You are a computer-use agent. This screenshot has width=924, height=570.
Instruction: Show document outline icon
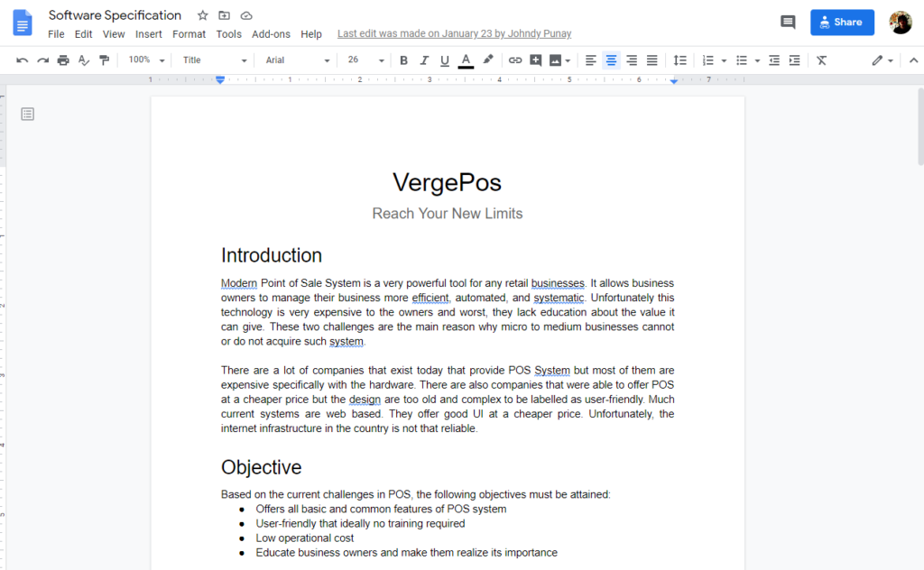[x=28, y=114]
